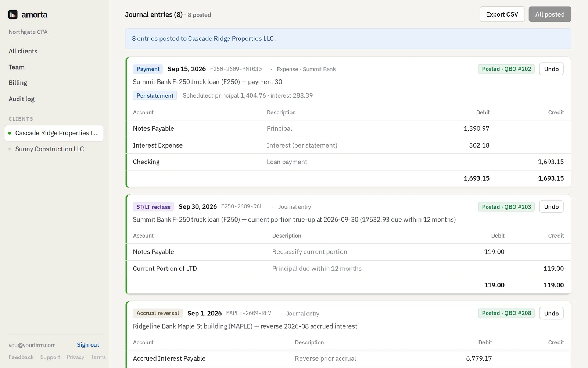Undo posted entry QBO #202

pyautogui.click(x=551, y=69)
